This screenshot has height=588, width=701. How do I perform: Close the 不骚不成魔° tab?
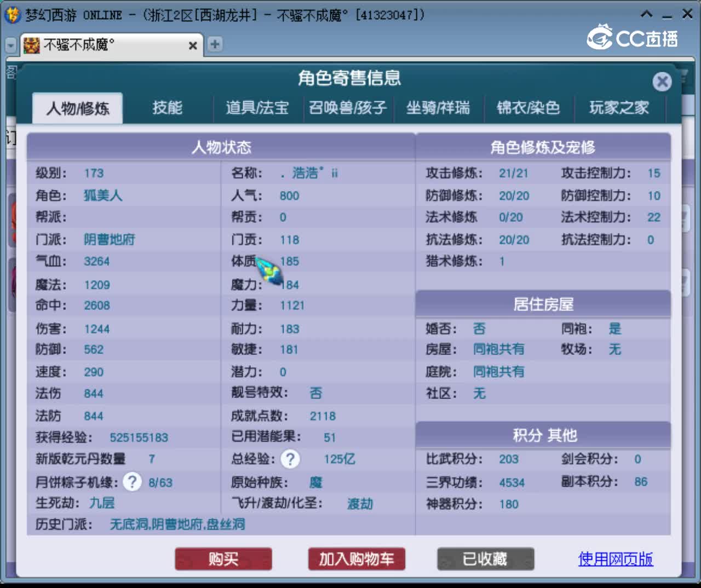(x=193, y=45)
